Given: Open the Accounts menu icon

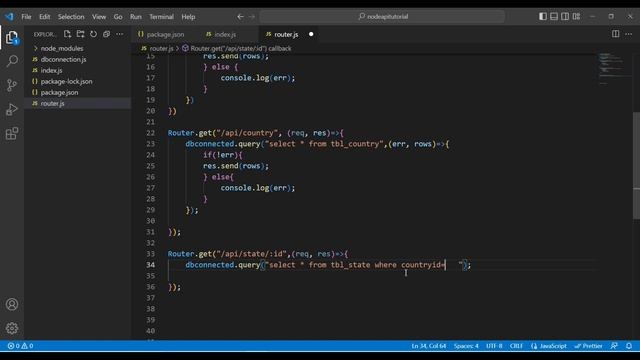Looking at the screenshot, I should (x=12, y=304).
